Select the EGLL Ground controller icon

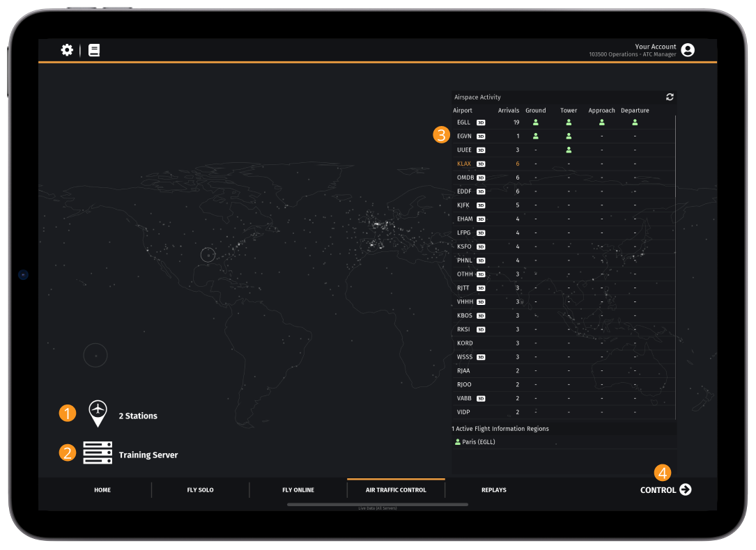point(536,123)
